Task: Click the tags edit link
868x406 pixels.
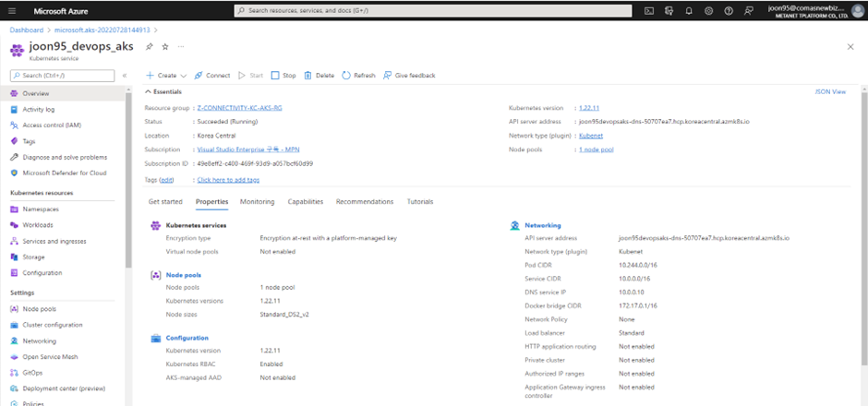Action: [166, 180]
